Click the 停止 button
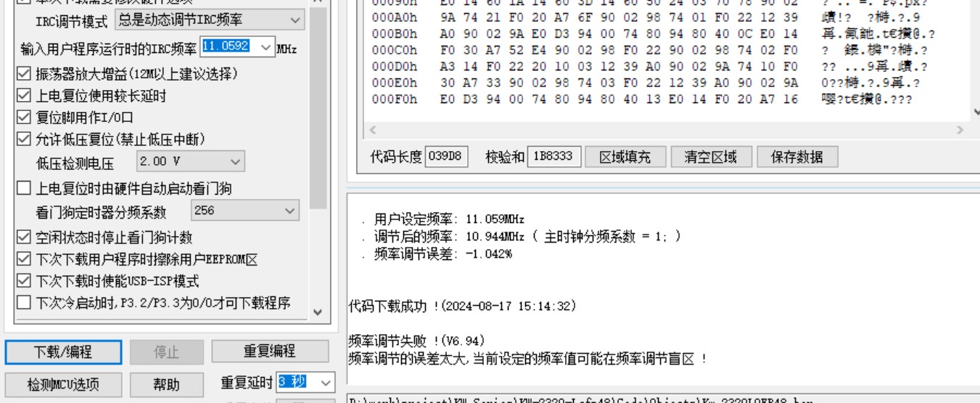 166,352
